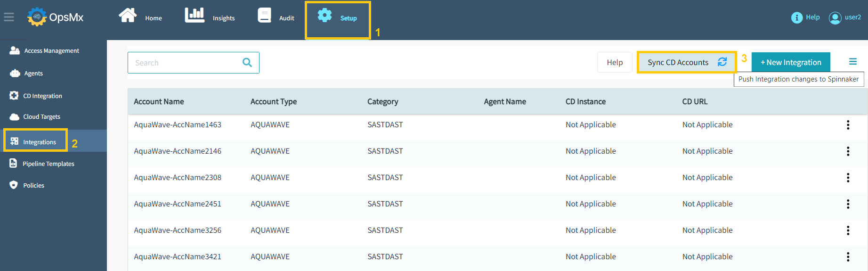This screenshot has width=868, height=271.
Task: Open the Audit document icon
Action: pyautogui.click(x=264, y=16)
